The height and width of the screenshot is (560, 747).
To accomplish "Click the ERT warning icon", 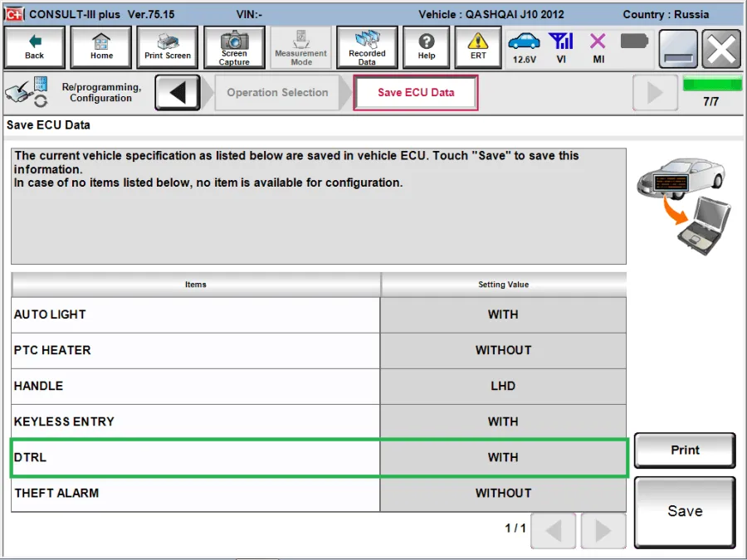I will (478, 47).
